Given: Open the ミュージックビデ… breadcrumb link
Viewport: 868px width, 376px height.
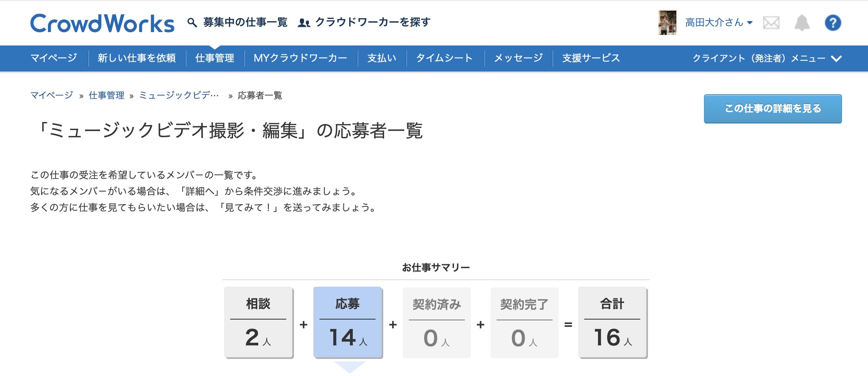Looking at the screenshot, I should [179, 95].
